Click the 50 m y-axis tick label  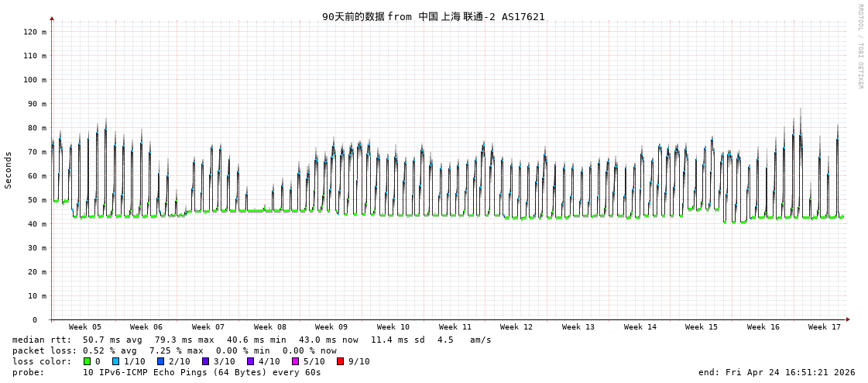[37, 200]
